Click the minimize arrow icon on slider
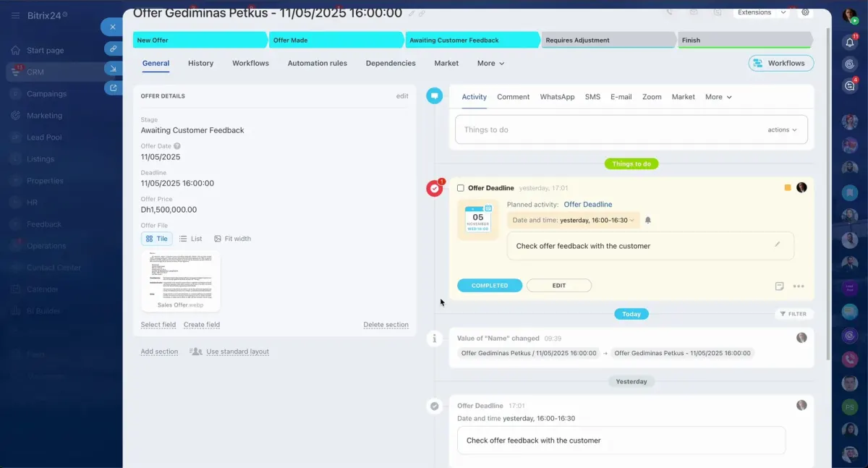The height and width of the screenshot is (468, 868). click(x=113, y=68)
